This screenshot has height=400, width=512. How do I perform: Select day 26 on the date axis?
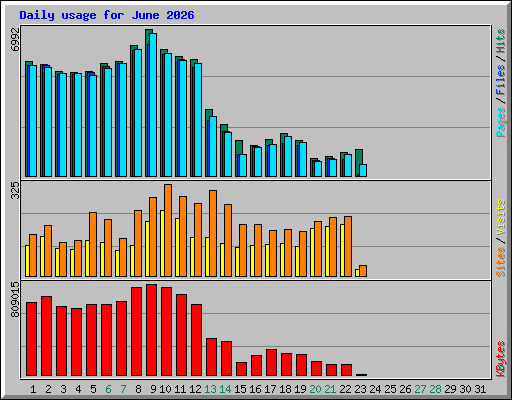click(405, 389)
